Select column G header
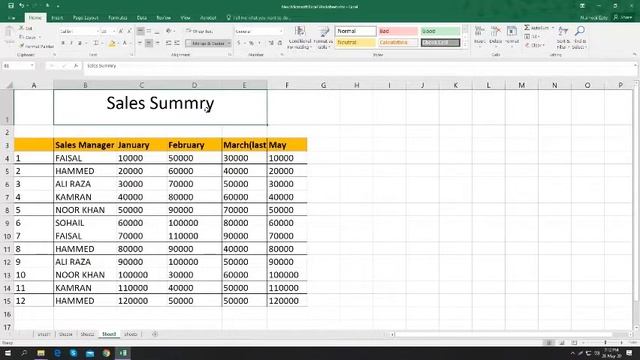This screenshot has width=640, height=360. 324,85
